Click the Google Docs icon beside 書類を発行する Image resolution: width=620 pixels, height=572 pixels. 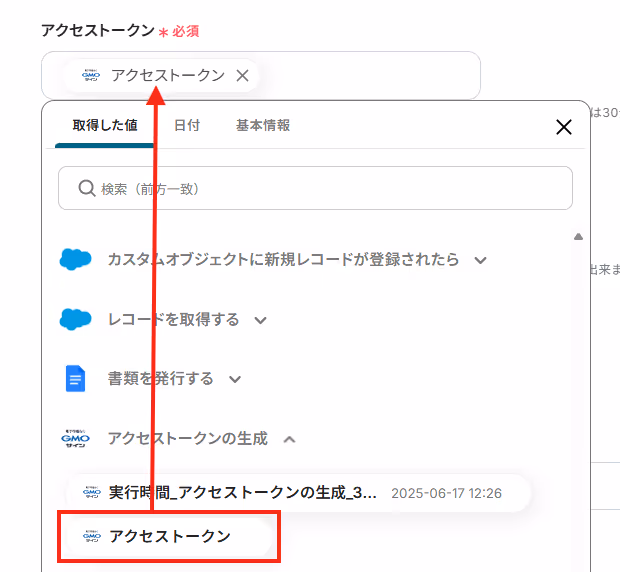(75, 379)
